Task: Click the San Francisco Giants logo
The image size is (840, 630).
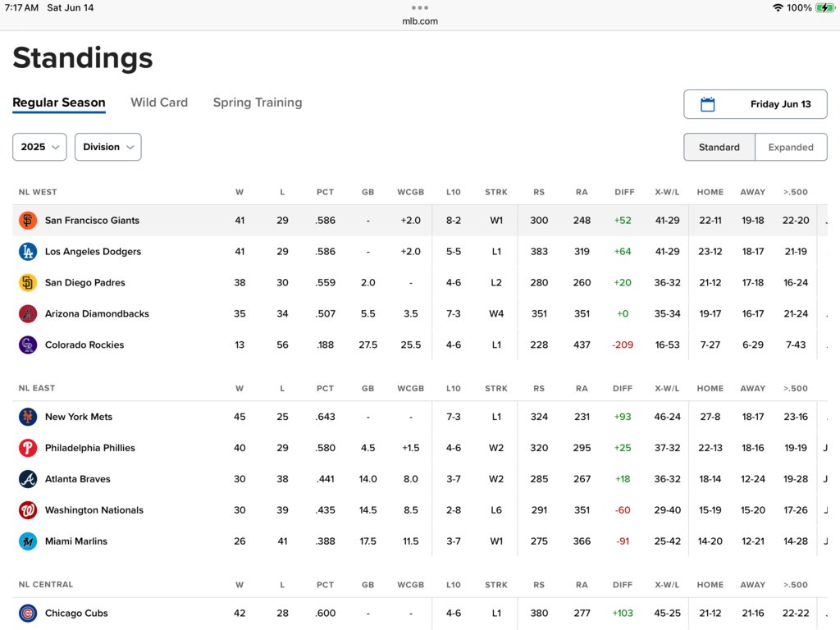Action: [x=28, y=220]
